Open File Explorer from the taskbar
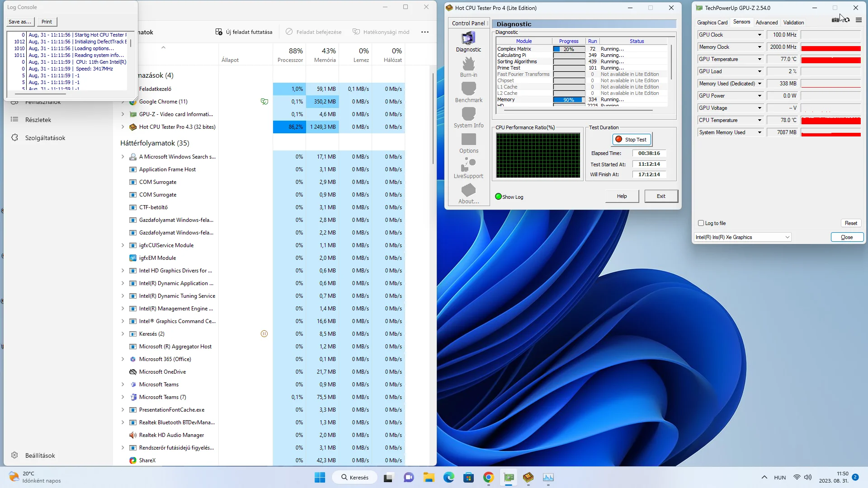Screen dimensions: 868x488 click(429, 477)
